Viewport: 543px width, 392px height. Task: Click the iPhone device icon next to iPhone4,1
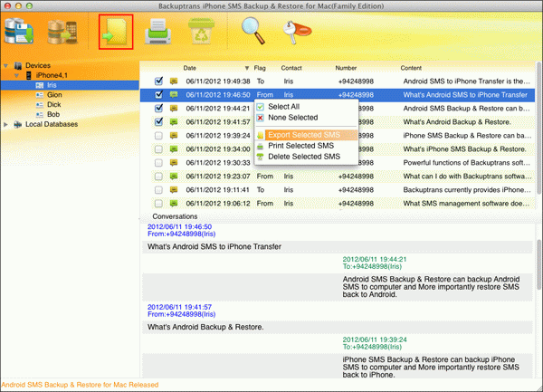point(29,75)
